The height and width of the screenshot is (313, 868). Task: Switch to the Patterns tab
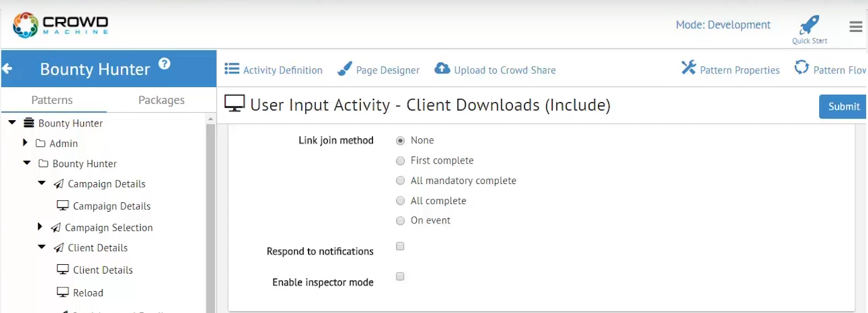[x=52, y=100]
